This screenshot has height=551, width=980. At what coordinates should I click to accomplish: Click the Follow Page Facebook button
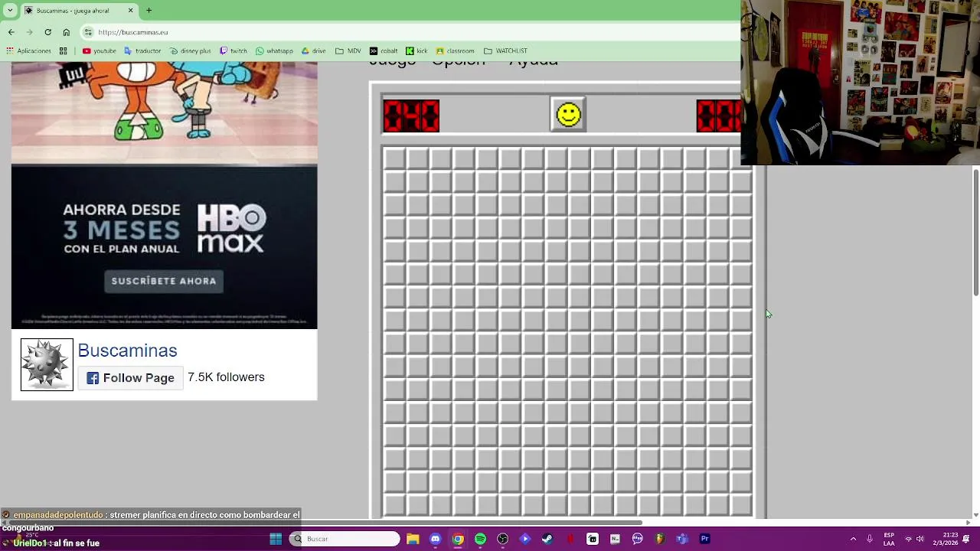(130, 378)
